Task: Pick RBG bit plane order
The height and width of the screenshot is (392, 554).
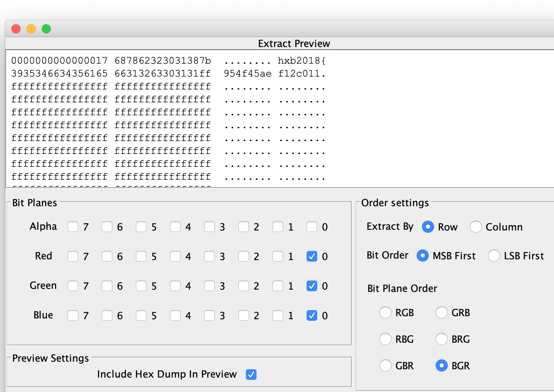Action: click(x=386, y=339)
